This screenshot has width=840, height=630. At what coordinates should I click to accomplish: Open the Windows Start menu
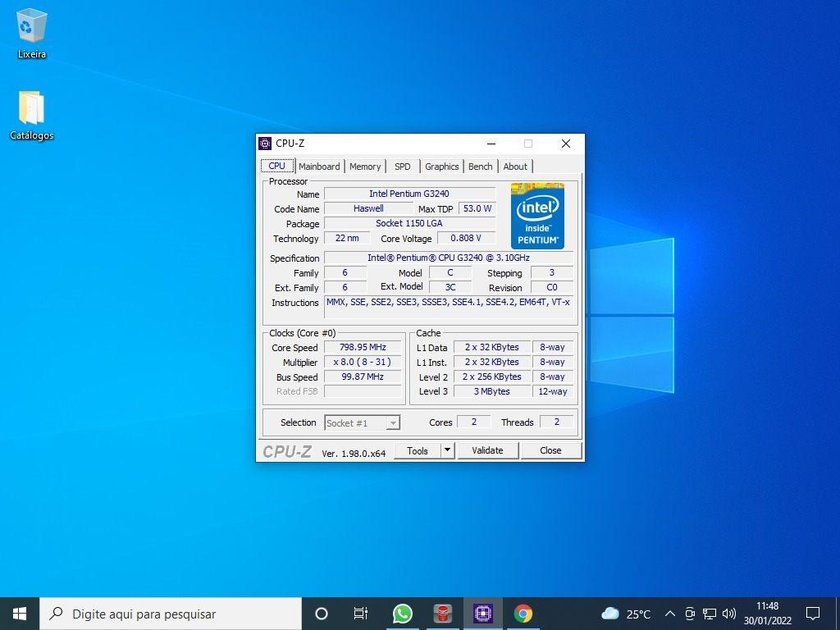pyautogui.click(x=20, y=614)
